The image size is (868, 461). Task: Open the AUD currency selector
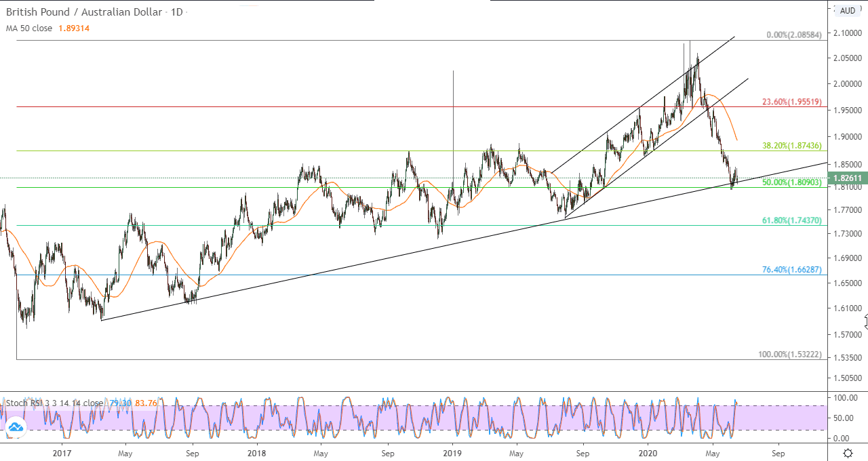848,10
